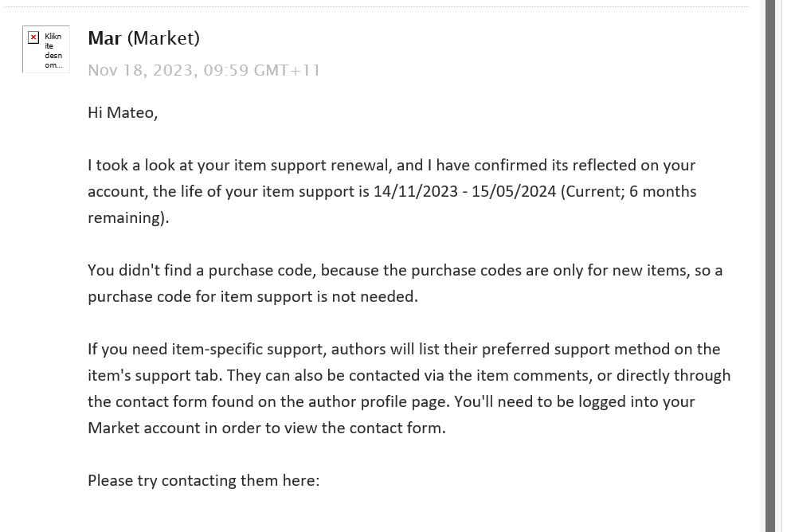Viewport: 787px width, 532px height.
Task: Click the date 14/11/2023 in the message
Action: [416, 191]
